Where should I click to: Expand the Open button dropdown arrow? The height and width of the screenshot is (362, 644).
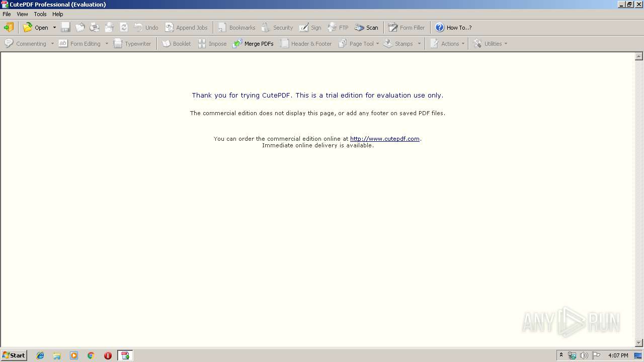tap(54, 28)
